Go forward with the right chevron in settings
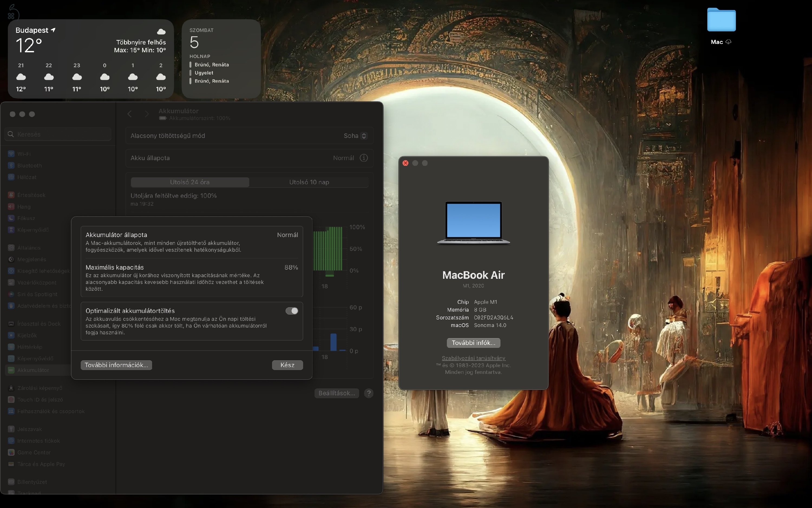 [147, 114]
